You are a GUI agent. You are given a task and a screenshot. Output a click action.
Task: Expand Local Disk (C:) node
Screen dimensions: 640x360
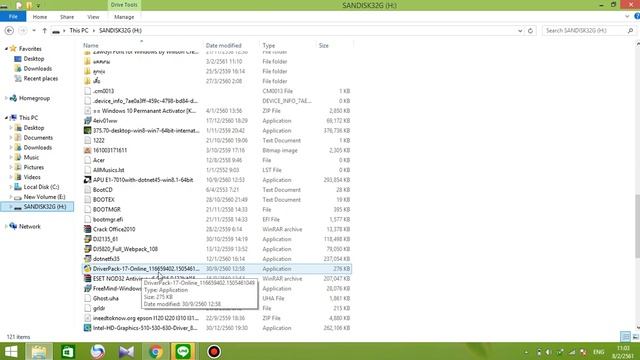pos(11,187)
